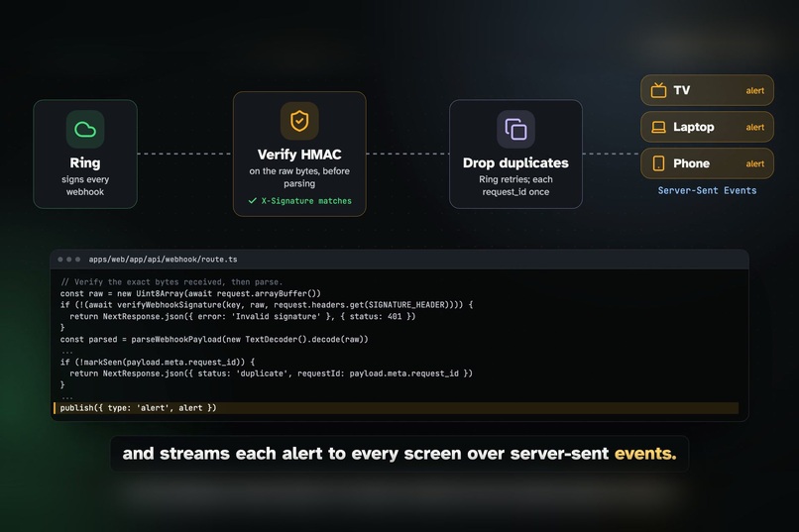Click the word 'events.' in the caption
The image size is (799, 532).
[645, 453]
